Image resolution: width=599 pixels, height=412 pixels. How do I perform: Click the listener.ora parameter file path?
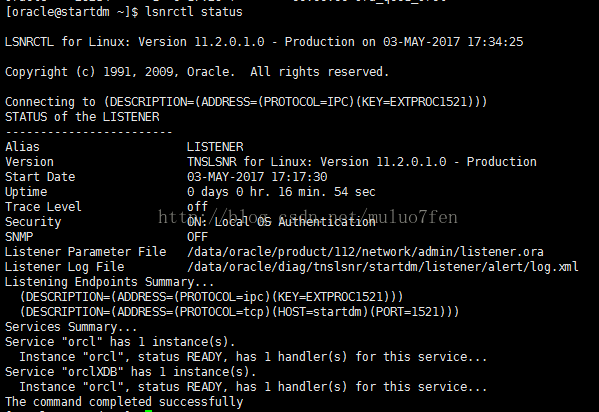[x=365, y=251]
